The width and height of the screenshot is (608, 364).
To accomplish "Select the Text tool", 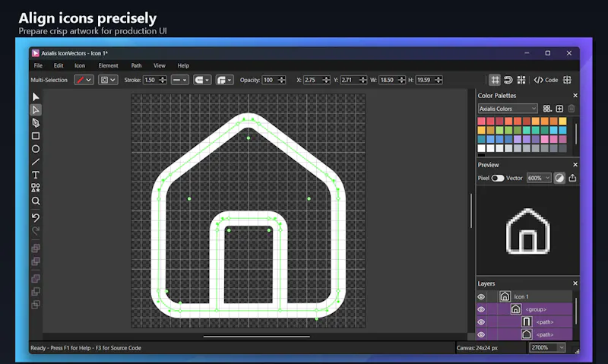I will click(x=36, y=175).
